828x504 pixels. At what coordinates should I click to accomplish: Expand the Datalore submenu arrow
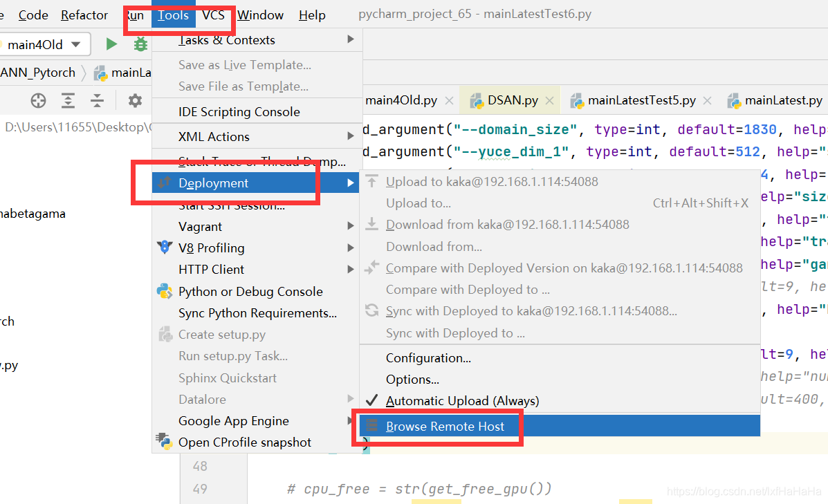coord(351,398)
